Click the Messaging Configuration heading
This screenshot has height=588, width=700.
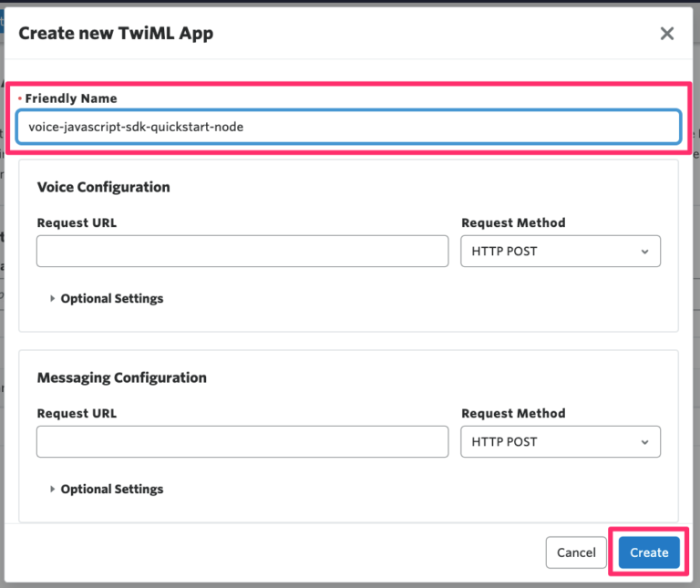[x=122, y=377]
